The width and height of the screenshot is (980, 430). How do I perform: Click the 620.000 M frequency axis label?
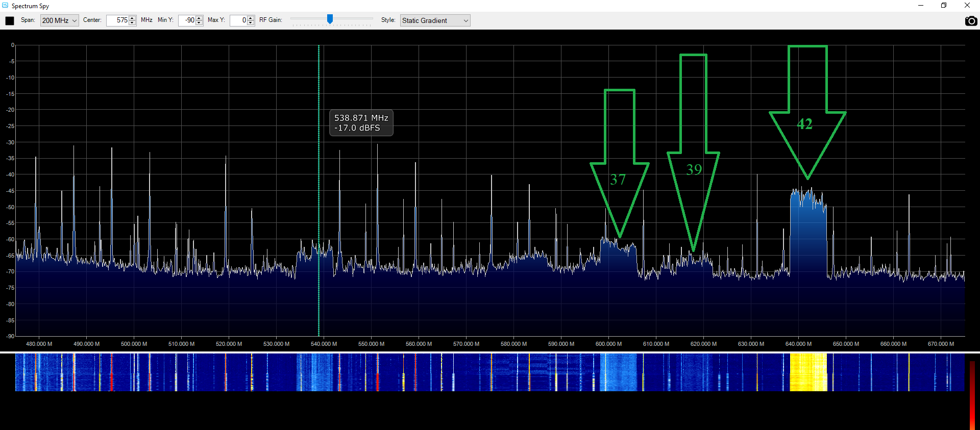click(x=704, y=344)
